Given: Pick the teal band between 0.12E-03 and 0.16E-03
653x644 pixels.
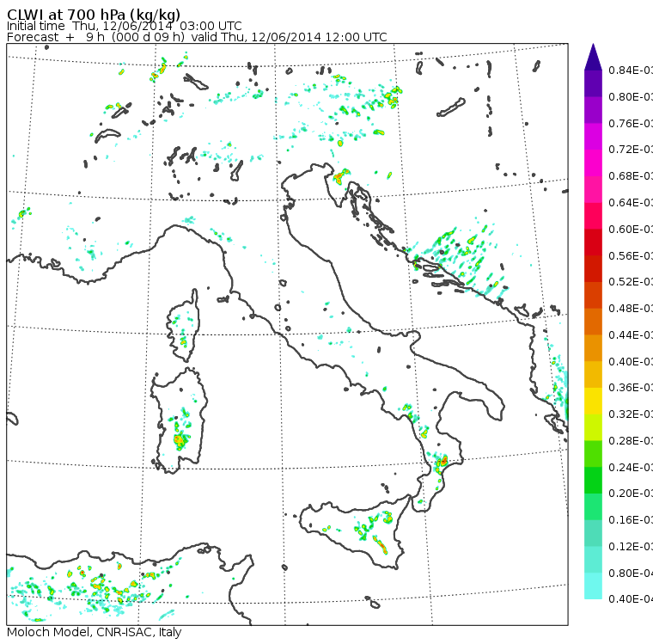Looking at the screenshot, I should pos(593,533).
